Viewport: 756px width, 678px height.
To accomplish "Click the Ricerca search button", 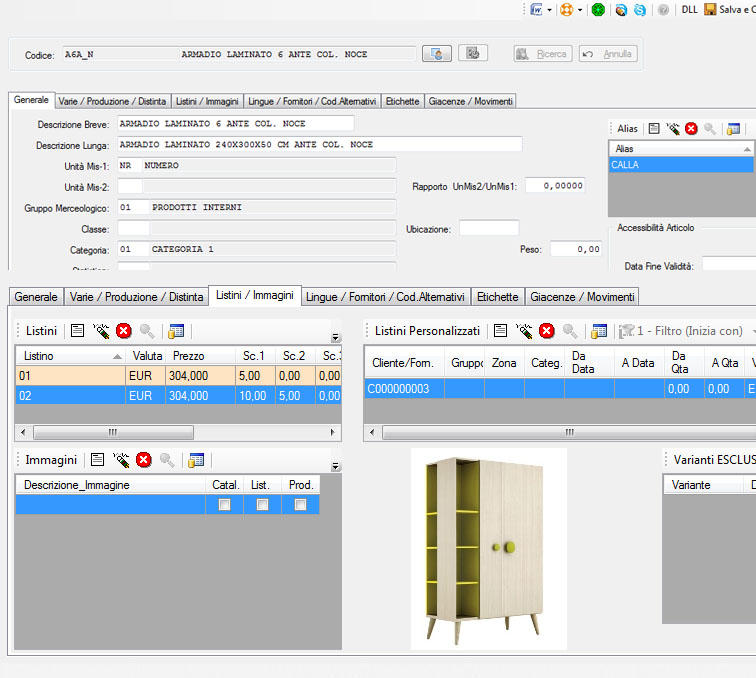I will [543, 54].
